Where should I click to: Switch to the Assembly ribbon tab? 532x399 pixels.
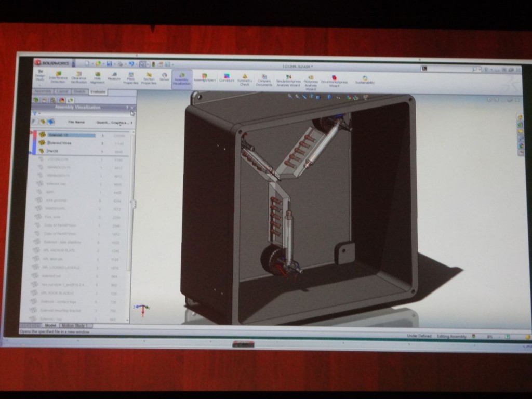coord(43,92)
